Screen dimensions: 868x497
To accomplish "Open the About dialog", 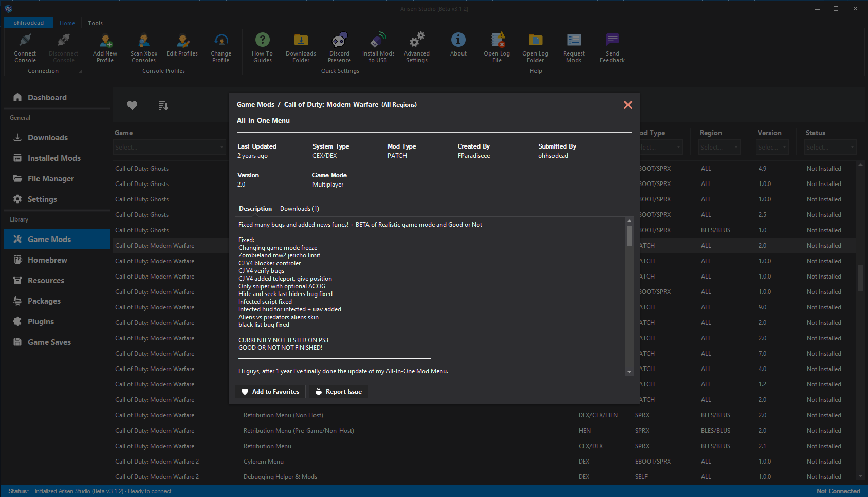I will [458, 45].
